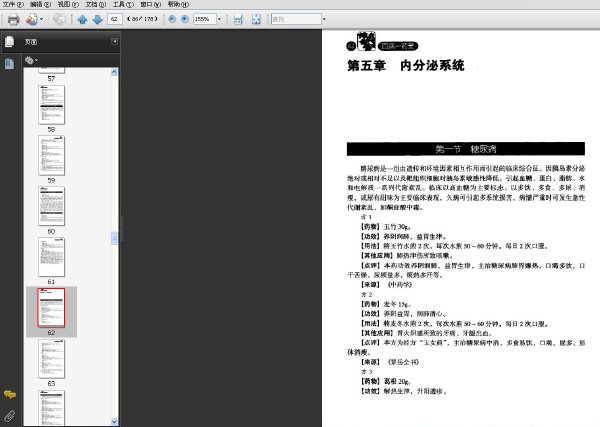Open the 帮助 (Help) menu

[x=178, y=4]
